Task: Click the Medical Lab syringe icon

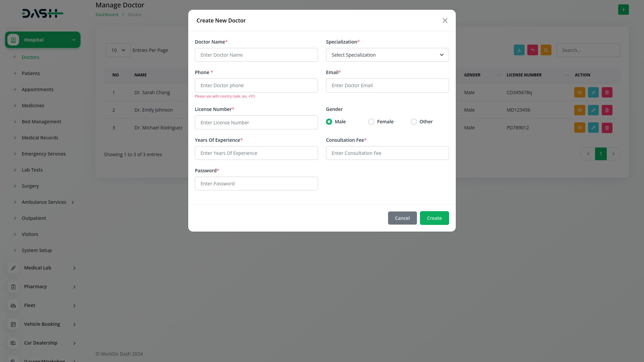Action: pos(13,268)
